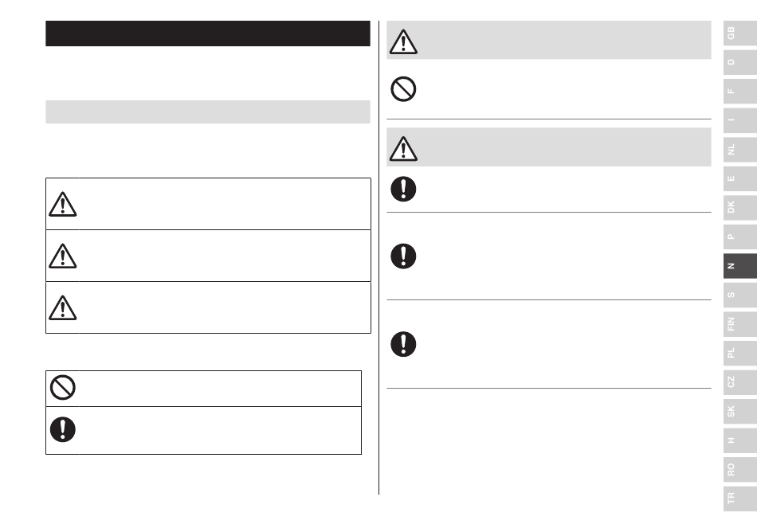
Task: Choose the CZ language tab
Action: point(740,382)
